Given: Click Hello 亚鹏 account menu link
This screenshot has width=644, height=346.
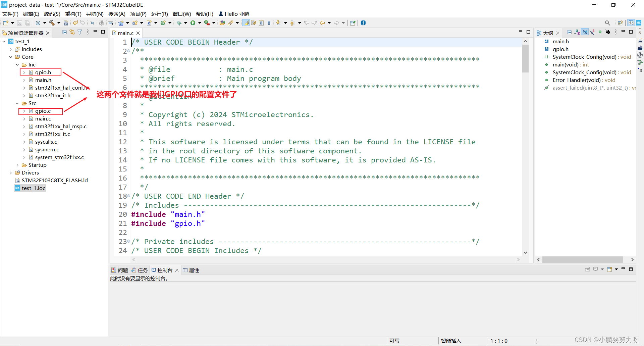Looking at the screenshot, I should [234, 14].
